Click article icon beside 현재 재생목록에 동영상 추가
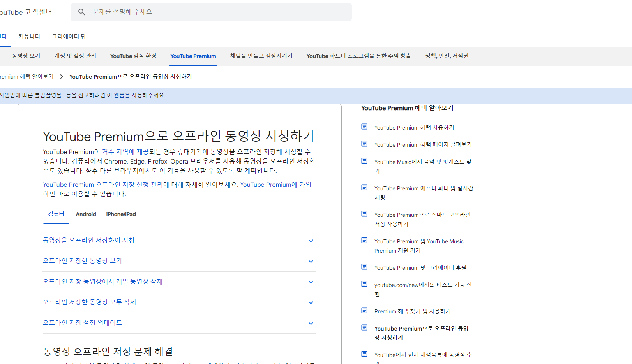Image resolution: width=632 pixels, height=364 pixels. [x=364, y=354]
